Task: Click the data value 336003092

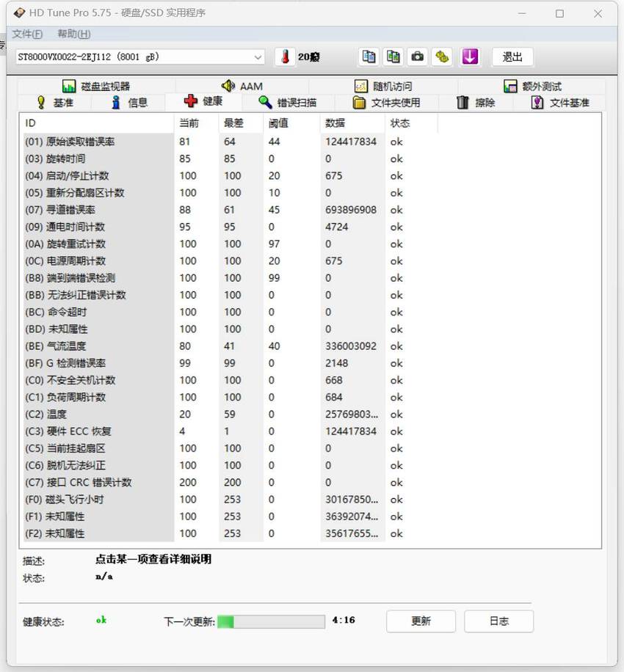Action: coord(351,346)
